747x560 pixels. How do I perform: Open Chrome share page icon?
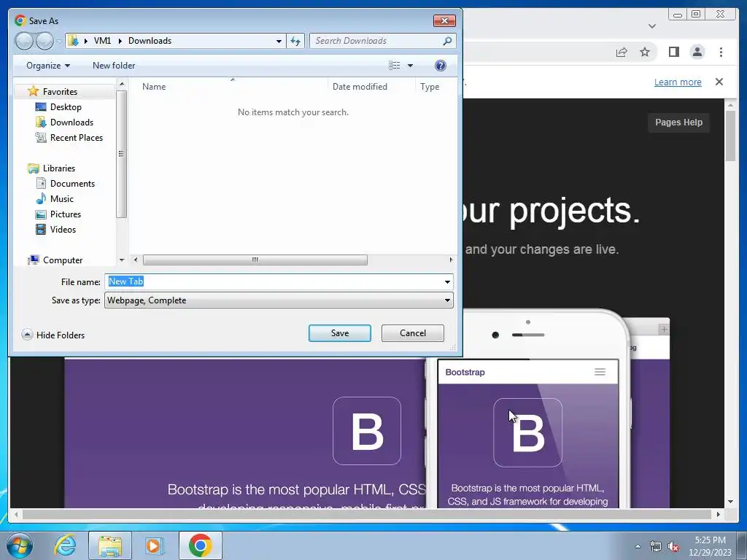[x=622, y=52]
